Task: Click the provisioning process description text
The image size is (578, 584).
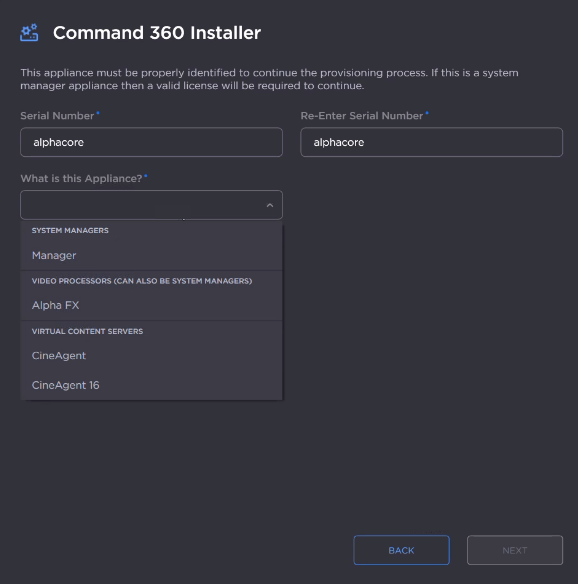Action: point(269,79)
